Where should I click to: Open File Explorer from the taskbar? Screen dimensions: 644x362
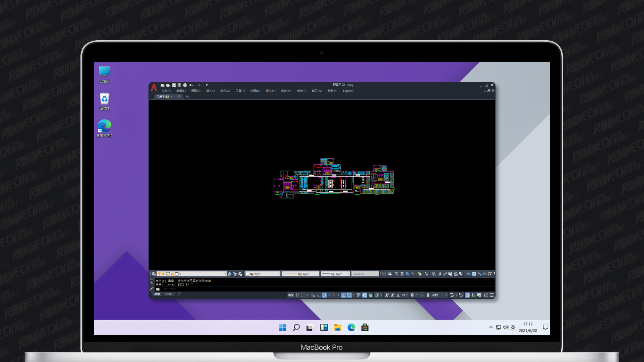coord(338,327)
